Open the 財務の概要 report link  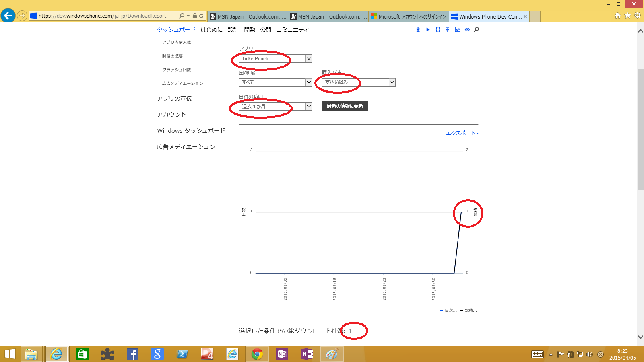coord(172,56)
